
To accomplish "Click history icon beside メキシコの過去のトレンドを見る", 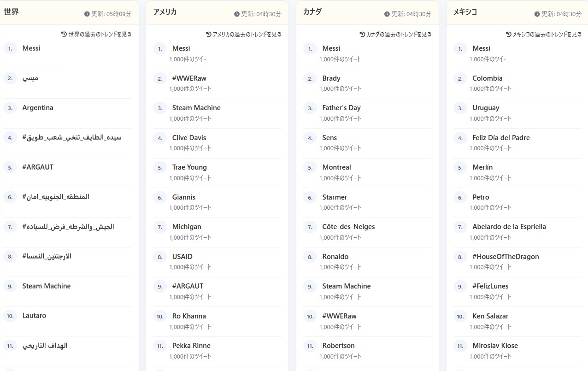I will coord(509,34).
